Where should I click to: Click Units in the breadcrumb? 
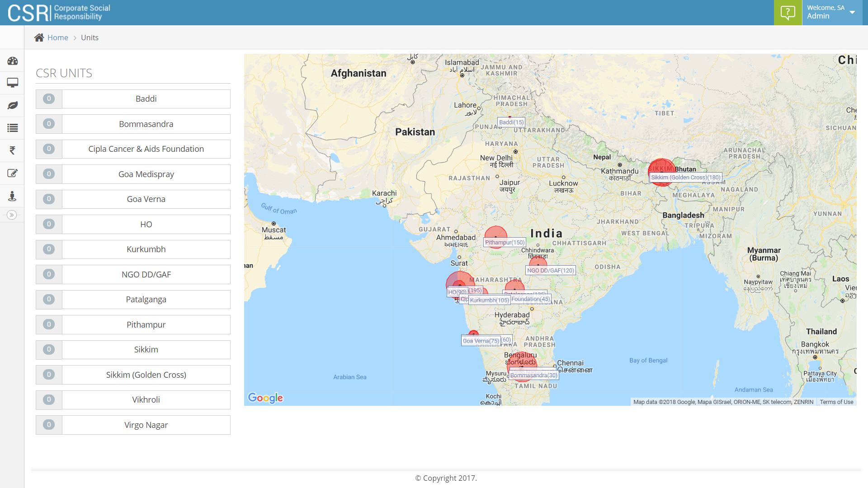pyautogui.click(x=90, y=38)
